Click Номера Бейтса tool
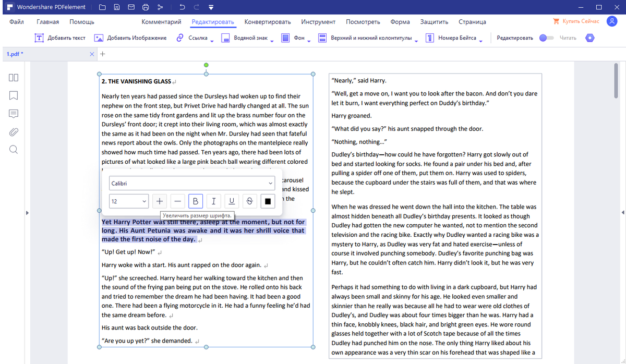The height and width of the screenshot is (364, 626). [451, 38]
